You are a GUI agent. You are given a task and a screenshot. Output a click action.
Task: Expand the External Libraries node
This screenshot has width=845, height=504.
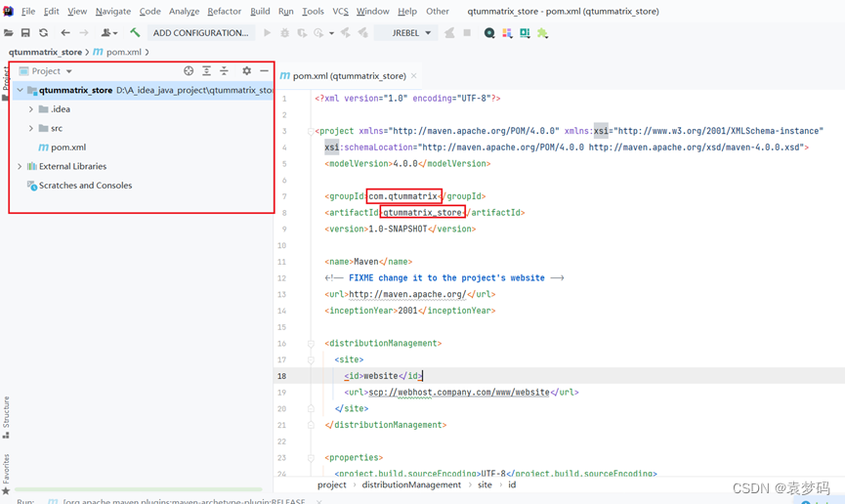20,167
